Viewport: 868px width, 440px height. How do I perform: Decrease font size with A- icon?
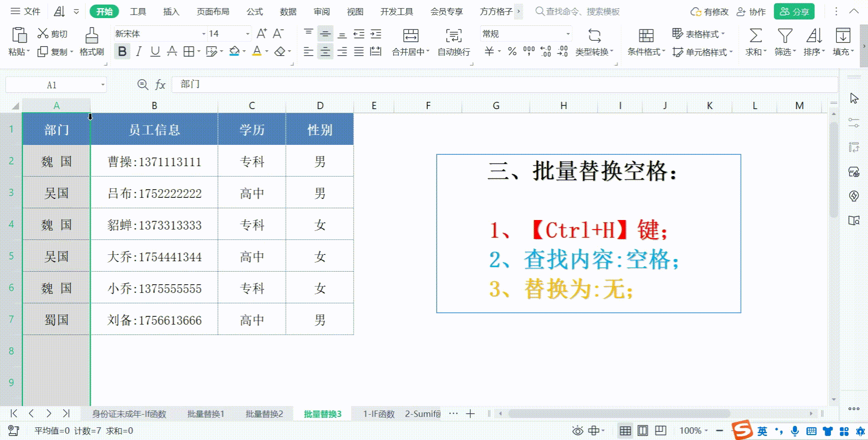pos(278,33)
